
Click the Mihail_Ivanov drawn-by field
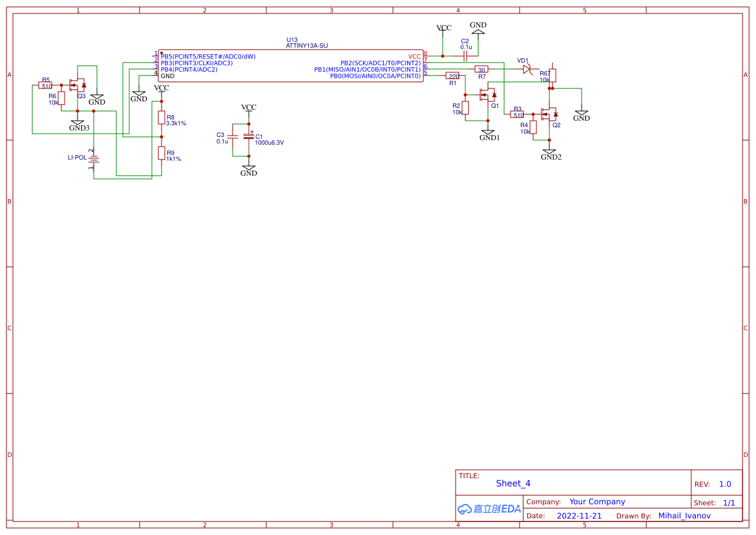pyautogui.click(x=684, y=516)
